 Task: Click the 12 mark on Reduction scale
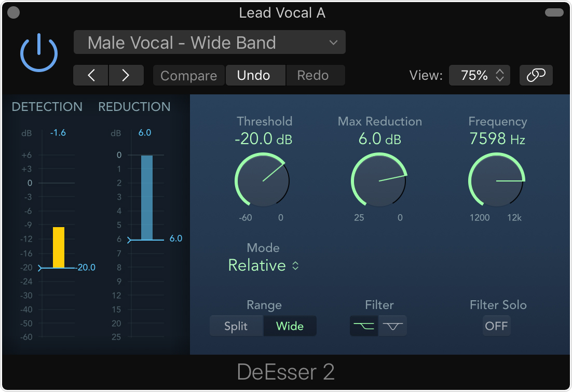pos(116,296)
